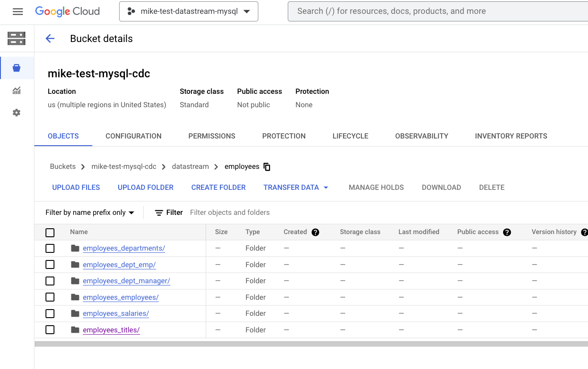Navigate to Buckets breadcrumb
The width and height of the screenshot is (588, 369).
pos(63,167)
